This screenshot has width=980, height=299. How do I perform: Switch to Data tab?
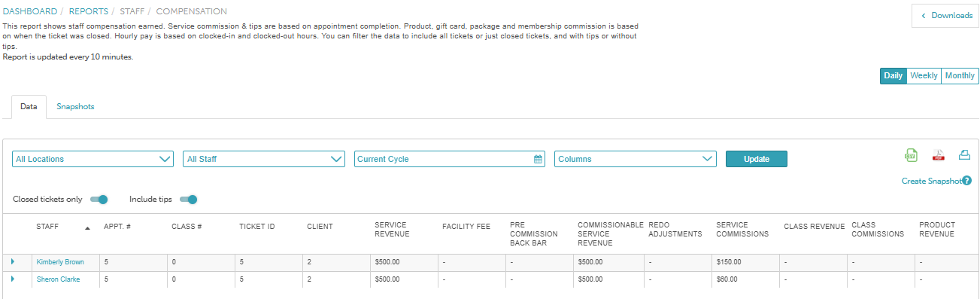click(29, 107)
